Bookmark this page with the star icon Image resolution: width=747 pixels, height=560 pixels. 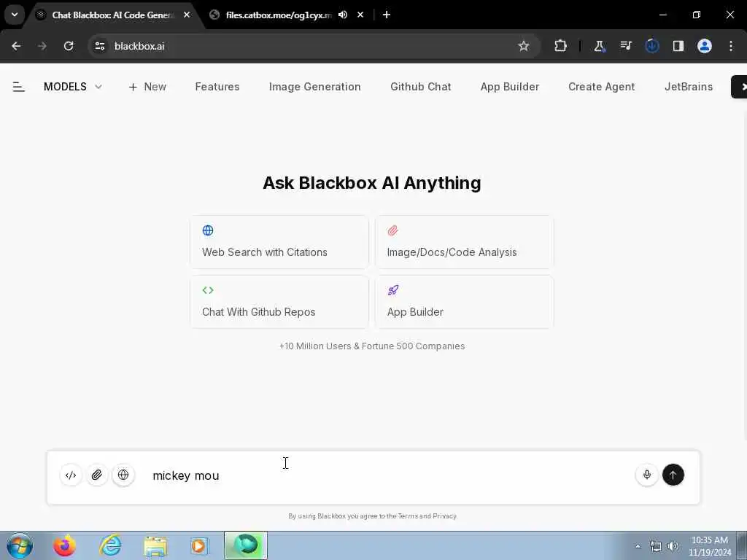524,46
